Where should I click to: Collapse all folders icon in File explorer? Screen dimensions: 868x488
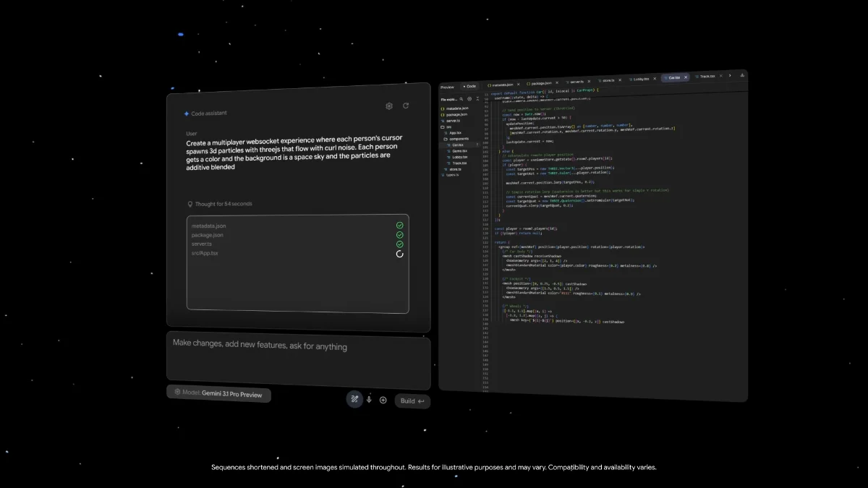[477, 98]
